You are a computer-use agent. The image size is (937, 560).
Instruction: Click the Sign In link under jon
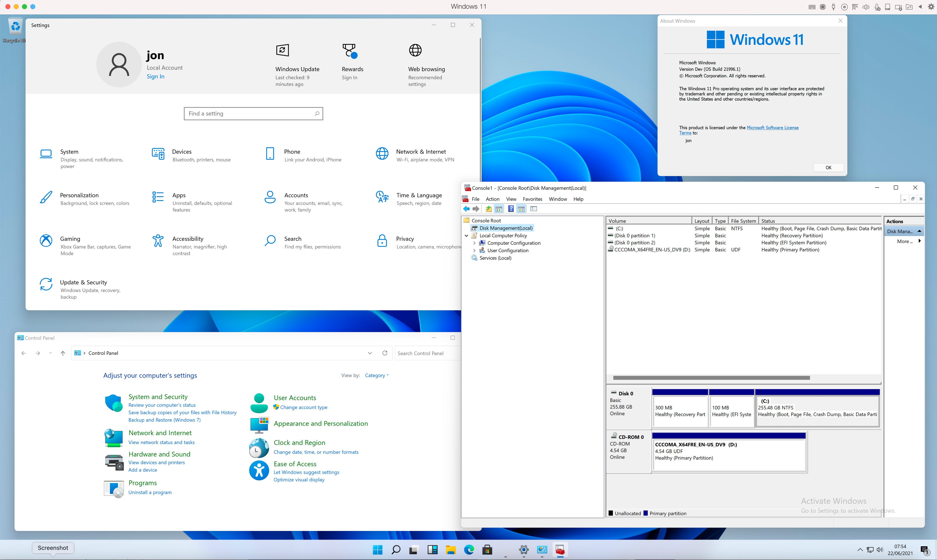[156, 76]
